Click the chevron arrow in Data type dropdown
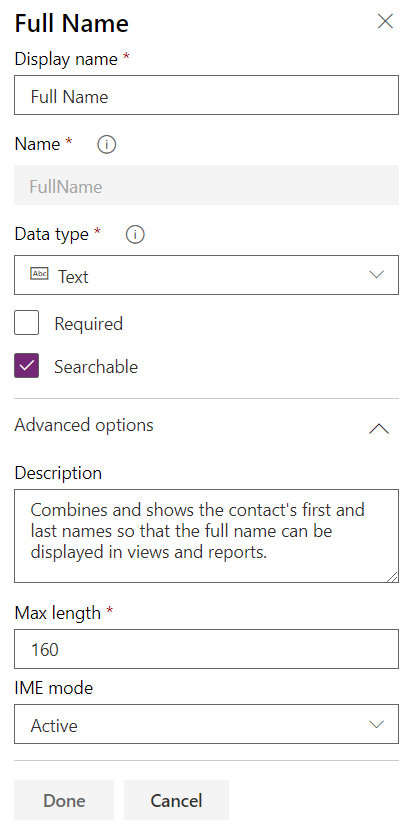 point(376,275)
